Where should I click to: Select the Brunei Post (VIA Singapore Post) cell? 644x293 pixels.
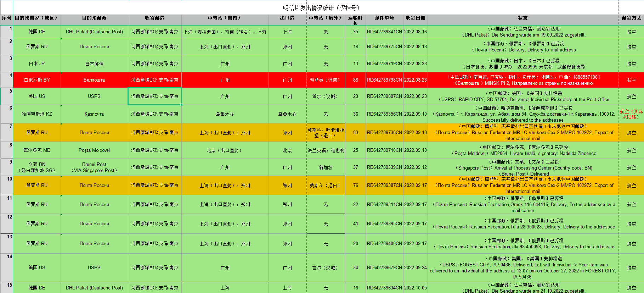pos(94,167)
